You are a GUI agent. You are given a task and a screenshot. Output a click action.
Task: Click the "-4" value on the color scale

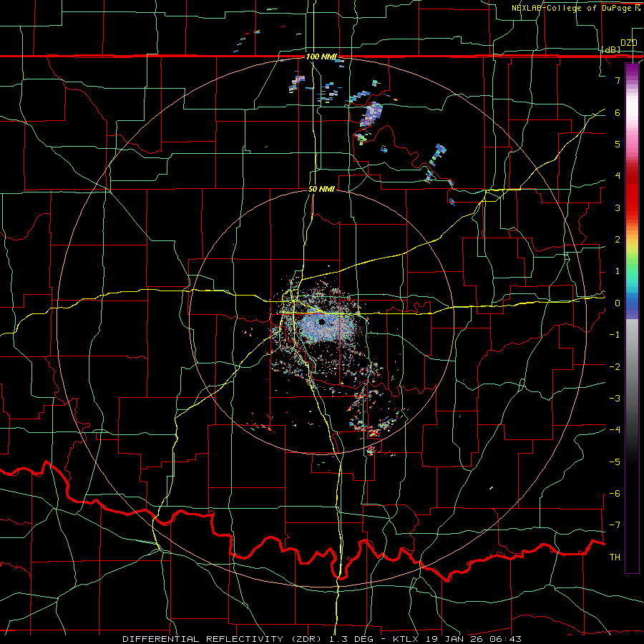[615, 429]
